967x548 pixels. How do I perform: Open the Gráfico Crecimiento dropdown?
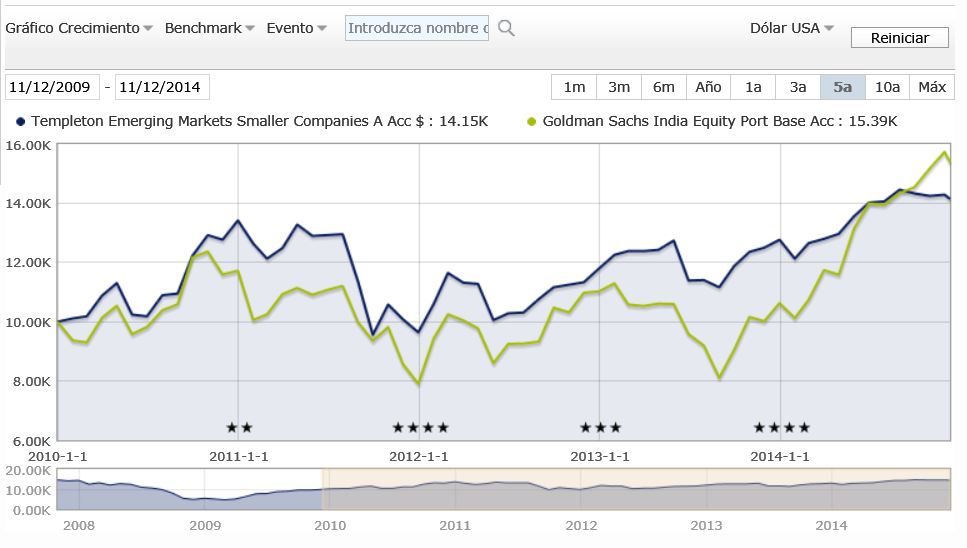pyautogui.click(x=79, y=28)
